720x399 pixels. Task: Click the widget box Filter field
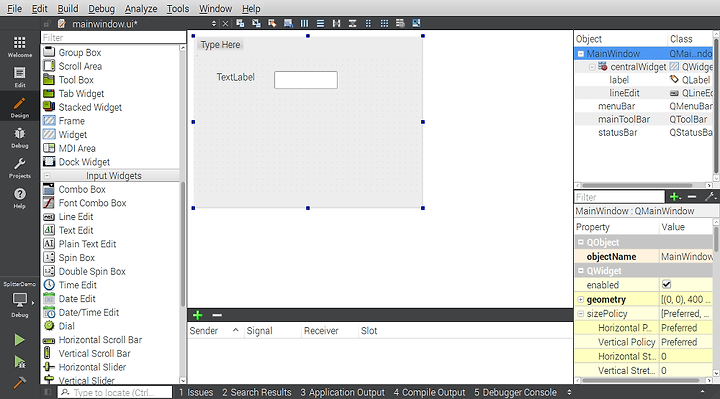click(113, 37)
